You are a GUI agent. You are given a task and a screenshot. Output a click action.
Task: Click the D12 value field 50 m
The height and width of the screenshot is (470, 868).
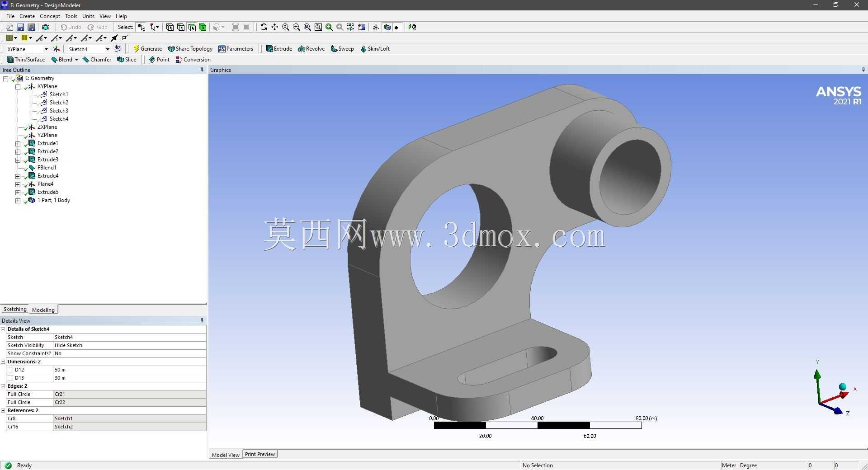[129, 370]
